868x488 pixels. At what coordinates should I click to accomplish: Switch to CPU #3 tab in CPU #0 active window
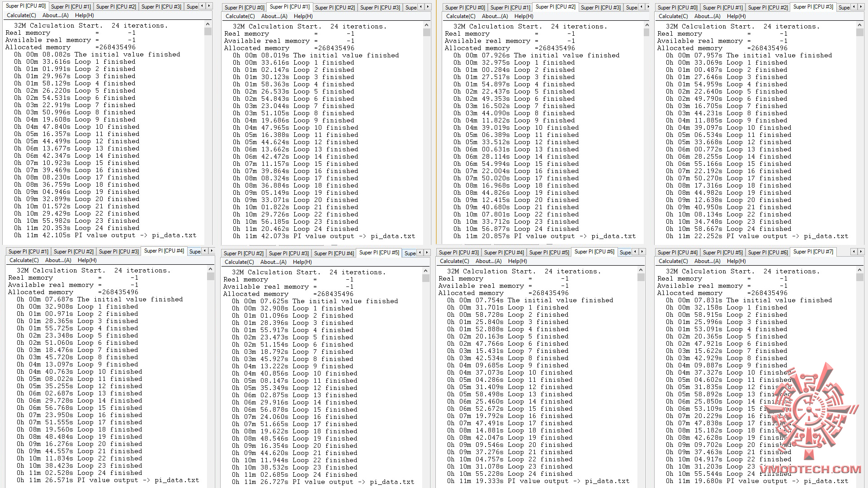click(x=161, y=7)
